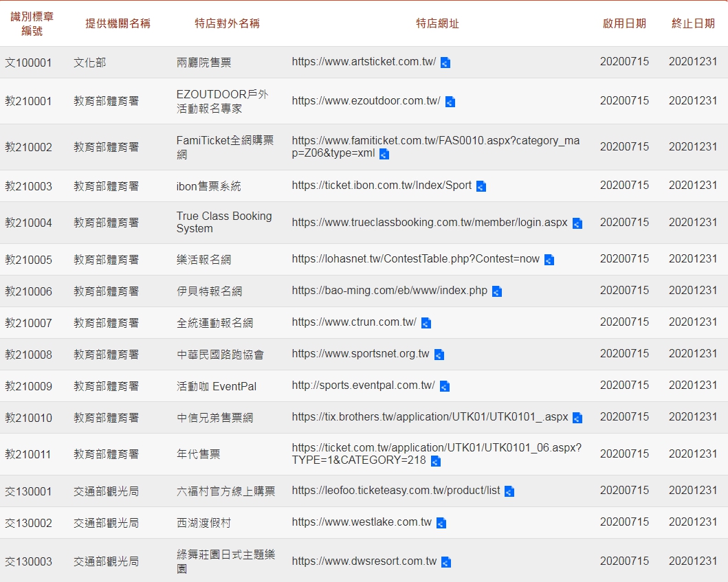728x582 pixels.
Task: Open the famiticket.com.tw FAS0010 link
Action: coord(436,146)
